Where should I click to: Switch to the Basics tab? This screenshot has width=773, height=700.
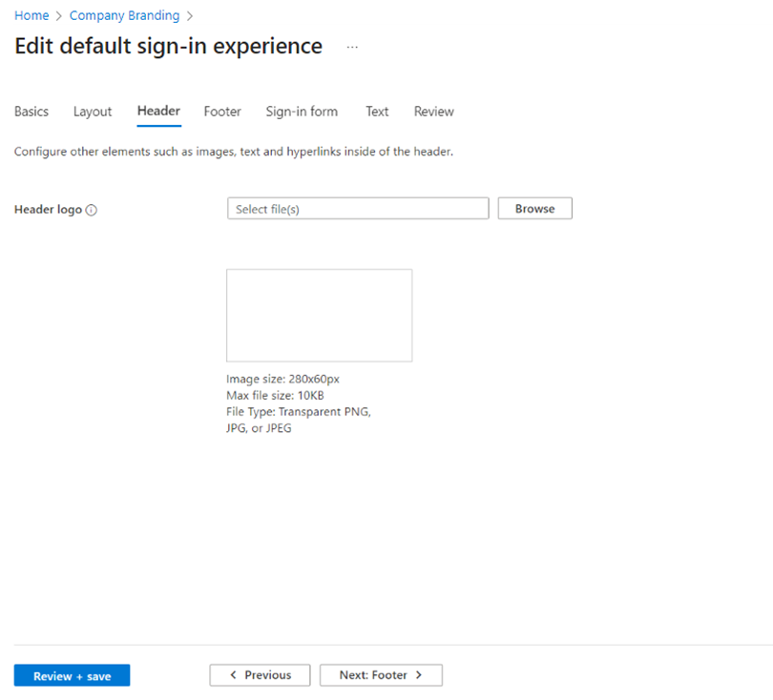point(31,112)
